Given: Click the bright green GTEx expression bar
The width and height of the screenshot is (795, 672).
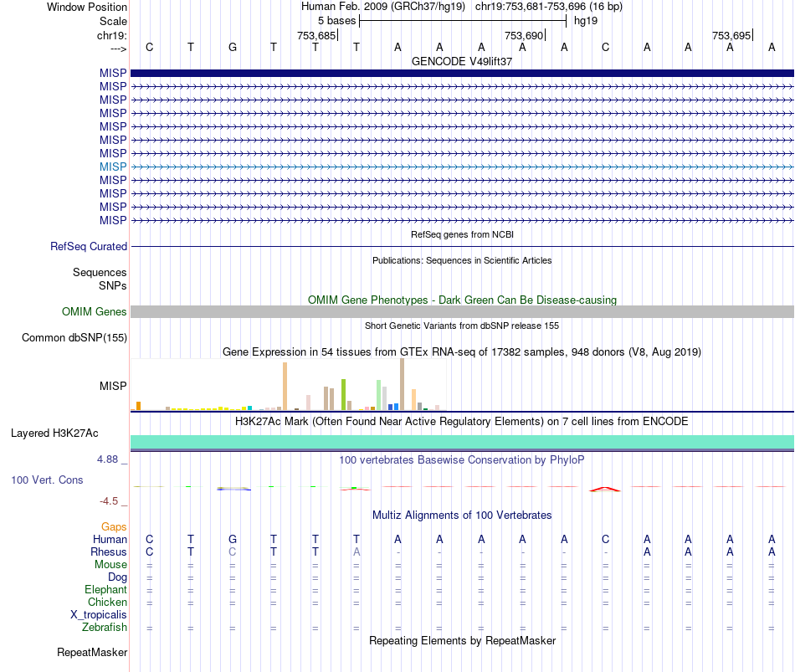Looking at the screenshot, I should click(x=343, y=394).
